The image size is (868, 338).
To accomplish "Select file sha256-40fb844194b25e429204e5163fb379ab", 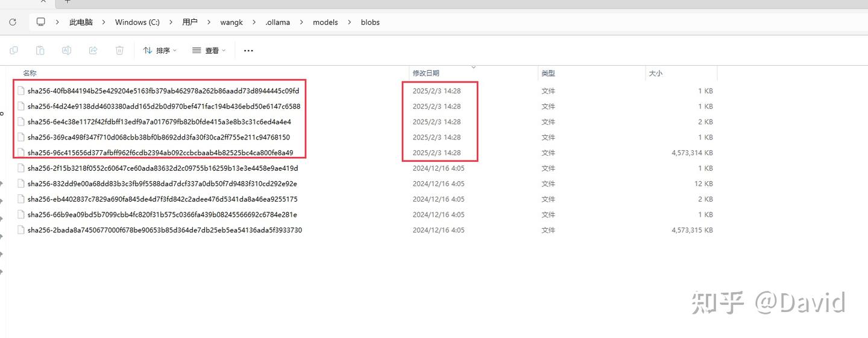I will point(163,91).
